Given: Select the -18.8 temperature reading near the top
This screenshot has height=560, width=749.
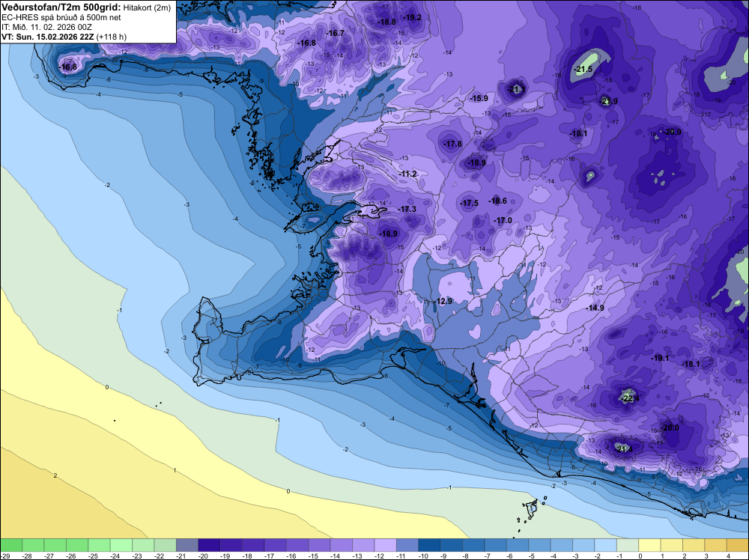Looking at the screenshot, I should tap(386, 22).
